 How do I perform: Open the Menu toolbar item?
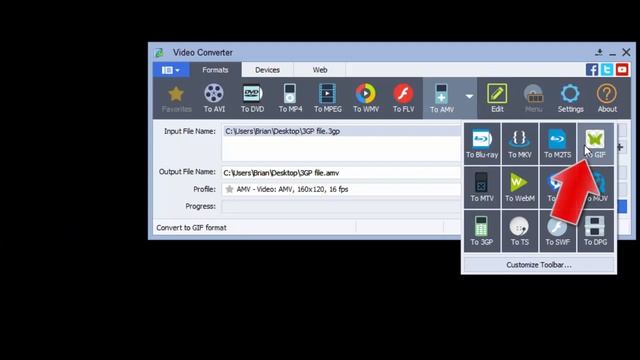tap(533, 99)
